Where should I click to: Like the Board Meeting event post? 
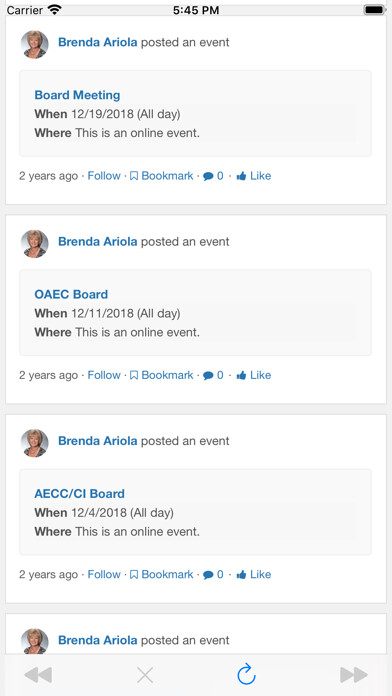pos(253,176)
